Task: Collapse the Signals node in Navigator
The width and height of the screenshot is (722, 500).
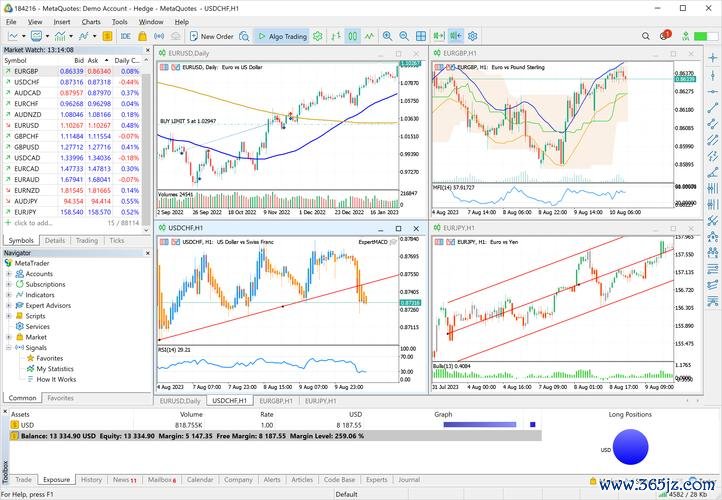Action: [x=8, y=348]
